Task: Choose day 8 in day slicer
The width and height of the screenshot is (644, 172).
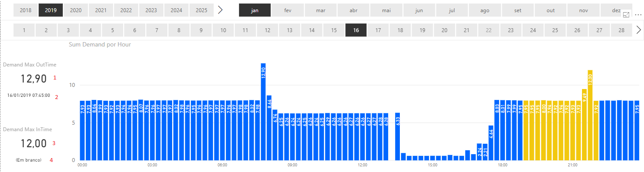Action: point(179,30)
